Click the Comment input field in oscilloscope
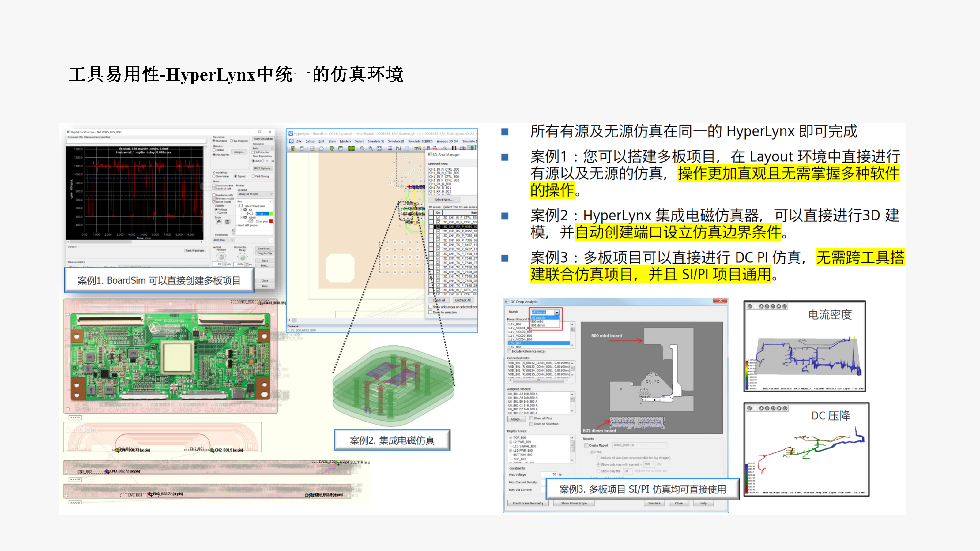The image size is (980, 551). click(x=136, y=141)
